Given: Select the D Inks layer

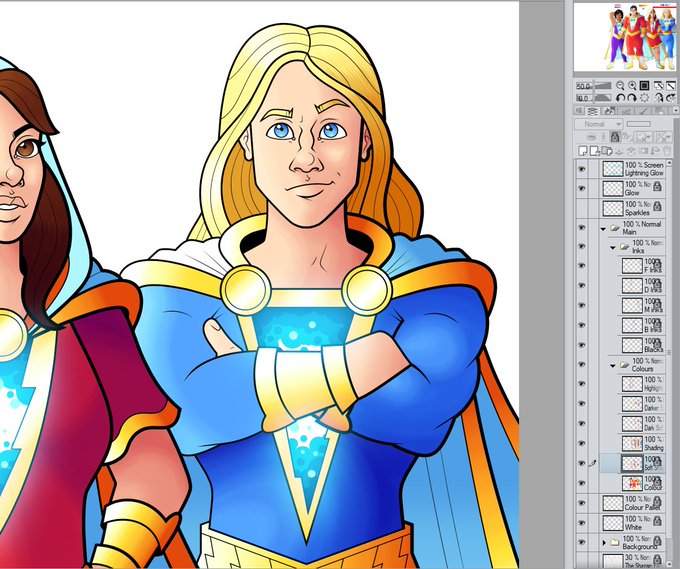Looking at the screenshot, I should 642,285.
